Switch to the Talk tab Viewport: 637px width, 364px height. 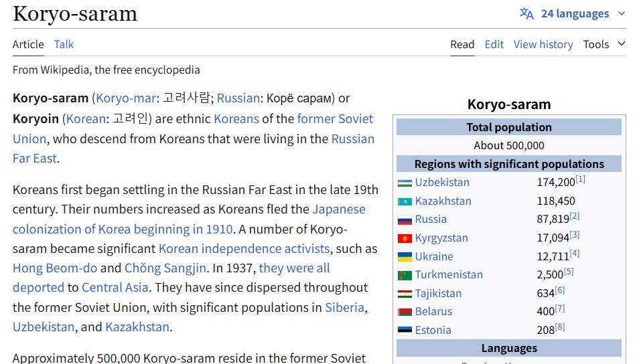[x=64, y=44]
